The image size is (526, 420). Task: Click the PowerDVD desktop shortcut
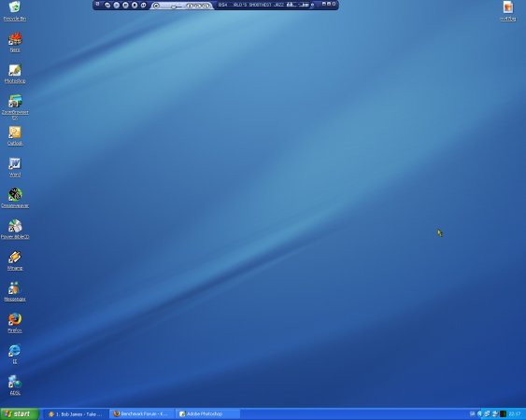click(x=15, y=230)
